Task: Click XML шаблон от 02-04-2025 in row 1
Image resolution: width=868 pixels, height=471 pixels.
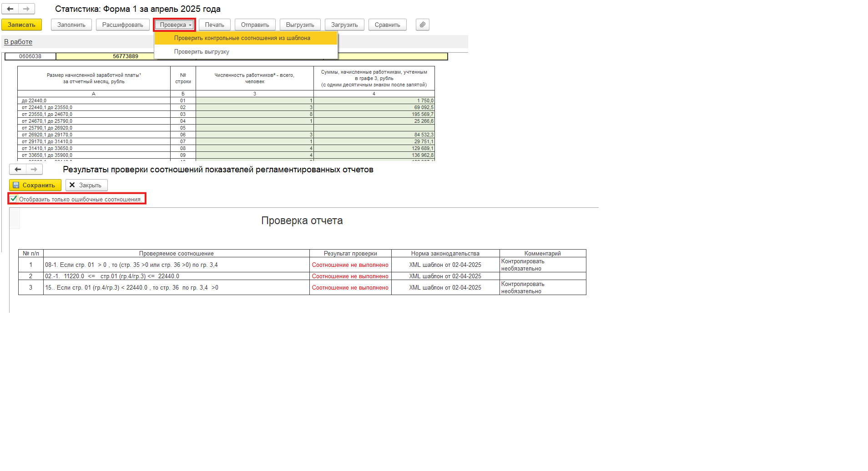Action: tap(445, 265)
